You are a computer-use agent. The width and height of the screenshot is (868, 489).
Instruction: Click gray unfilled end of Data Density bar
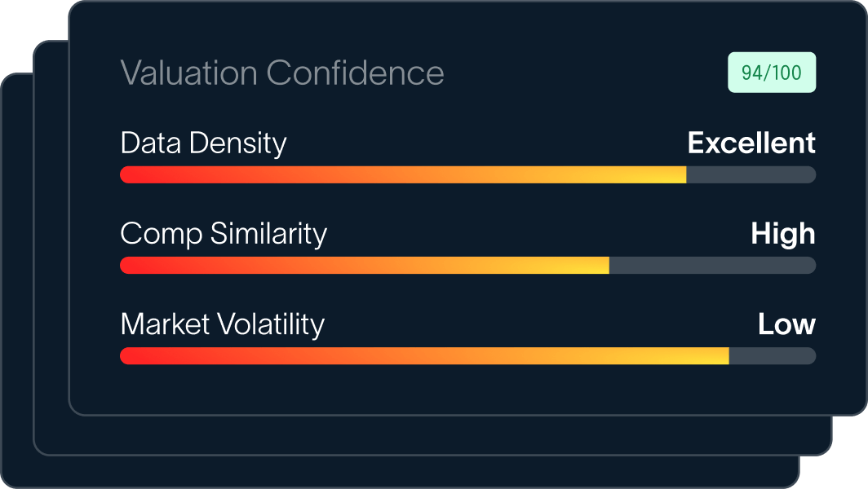tap(751, 174)
